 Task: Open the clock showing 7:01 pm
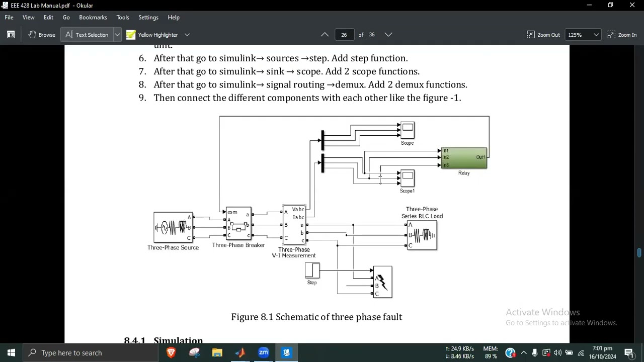pyautogui.click(x=602, y=353)
